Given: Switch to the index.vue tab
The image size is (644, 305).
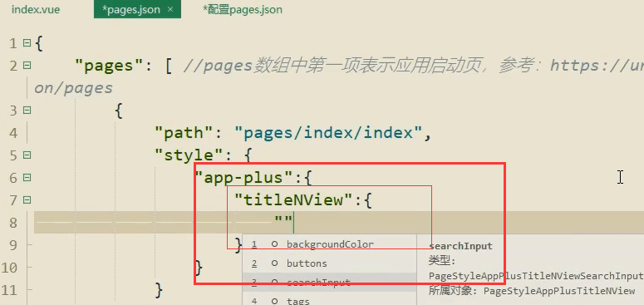Looking at the screenshot, I should click(36, 10).
